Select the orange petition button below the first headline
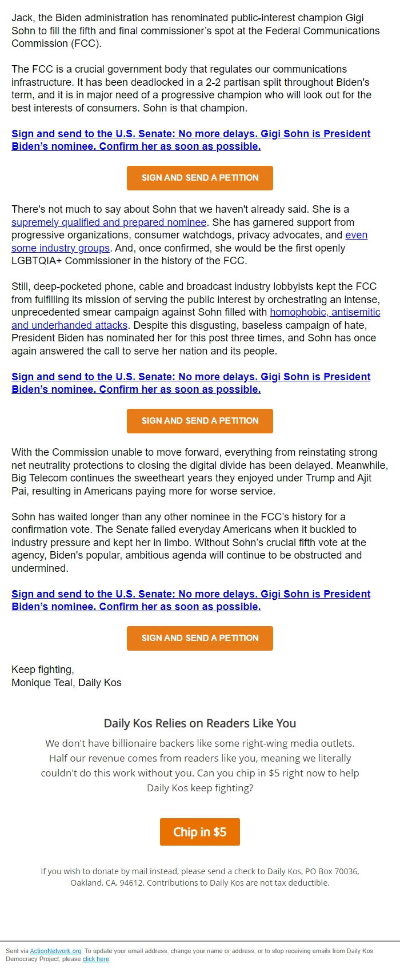 click(x=199, y=178)
